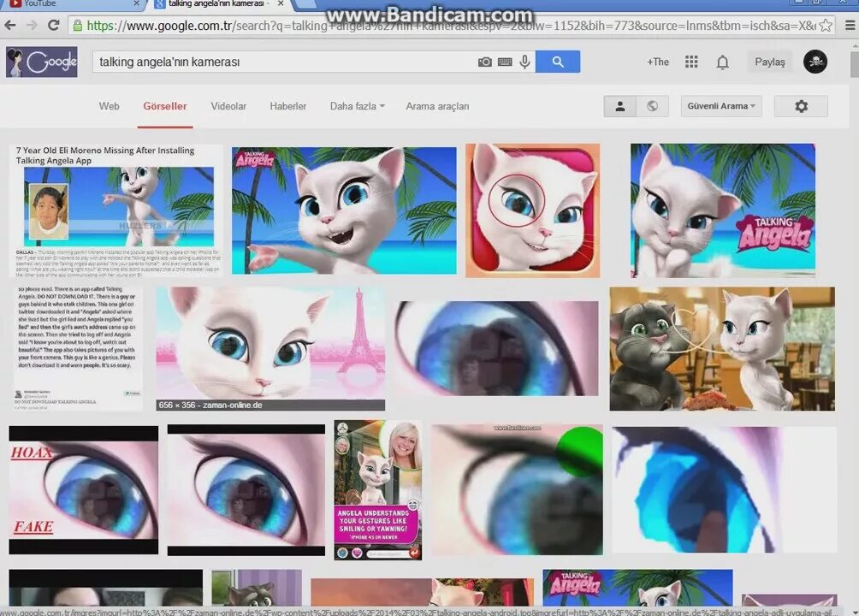
Task: Expand the Daha fazla menu
Action: coord(357,106)
